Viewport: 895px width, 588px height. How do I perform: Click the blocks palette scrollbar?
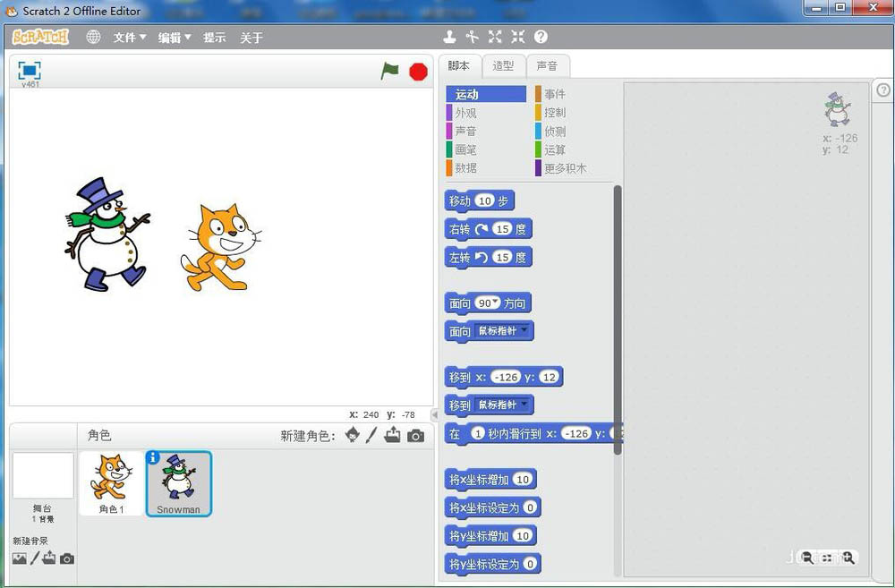pos(617,320)
